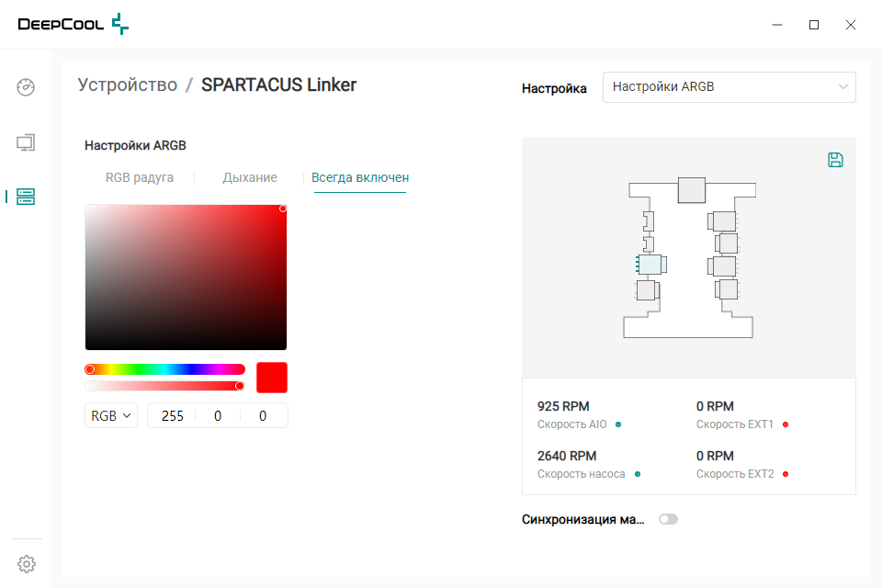This screenshot has width=882, height=588.
Task: Switch to the Дыхание tab
Action: 250,178
